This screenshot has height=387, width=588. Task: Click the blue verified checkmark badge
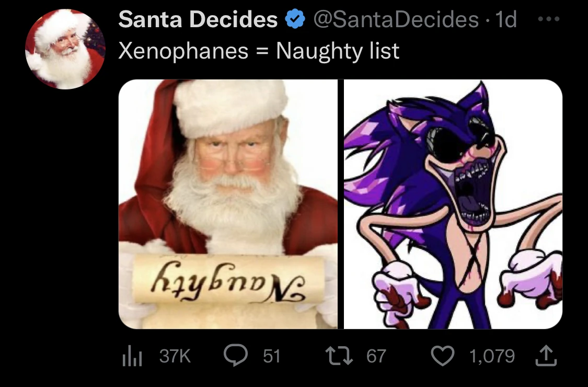(295, 20)
